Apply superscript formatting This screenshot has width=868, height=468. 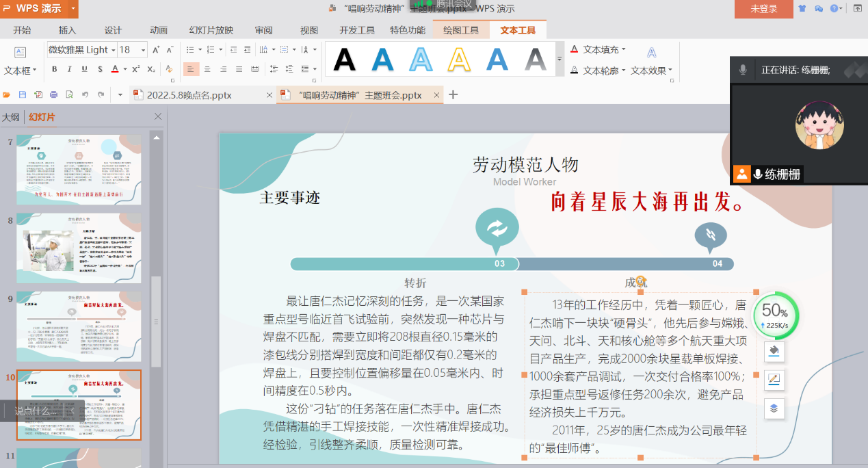coord(135,69)
